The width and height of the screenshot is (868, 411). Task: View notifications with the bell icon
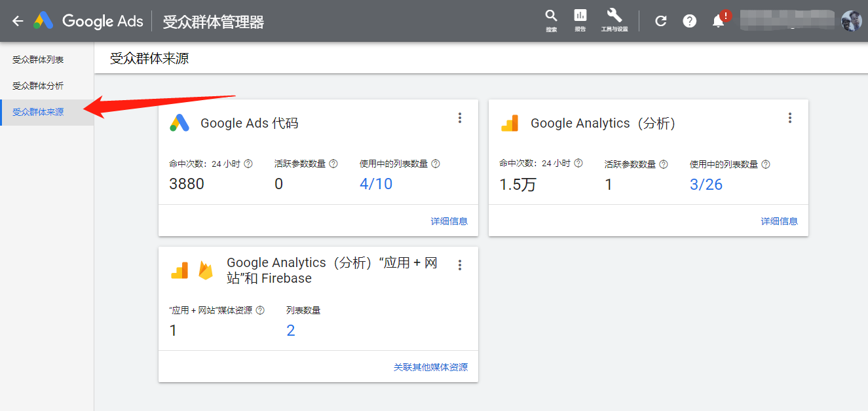tap(718, 20)
